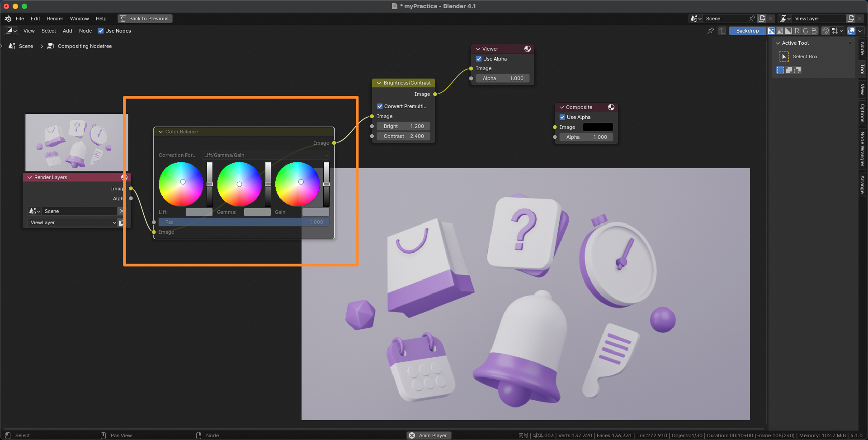The image size is (868, 440).
Task: Click the view layer browse icon
Action: point(786,19)
